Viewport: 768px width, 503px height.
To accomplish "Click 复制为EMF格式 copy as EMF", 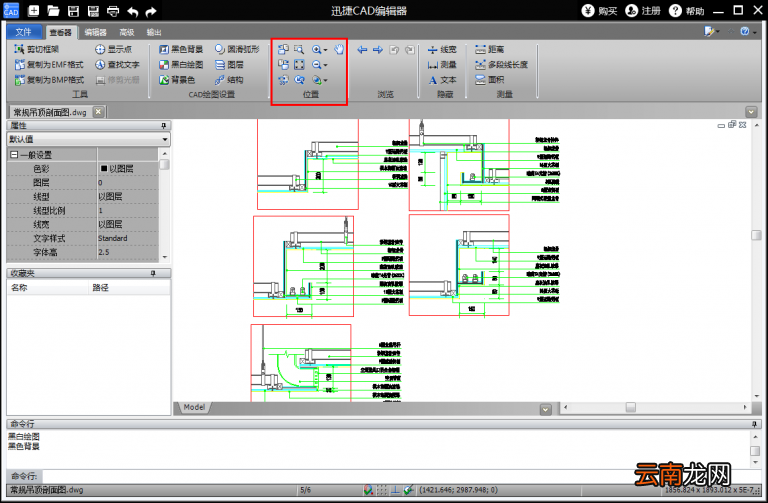I will pyautogui.click(x=49, y=65).
